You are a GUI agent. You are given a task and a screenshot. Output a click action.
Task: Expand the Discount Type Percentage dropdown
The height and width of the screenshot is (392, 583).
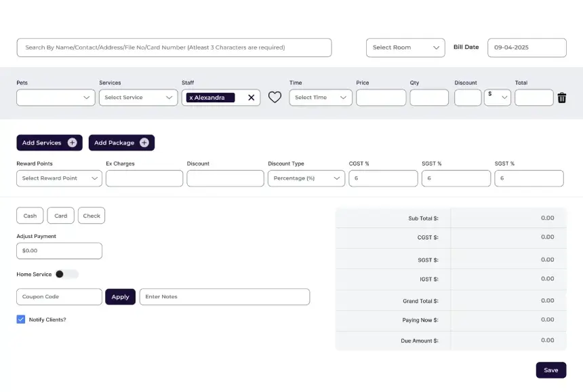pyautogui.click(x=306, y=178)
